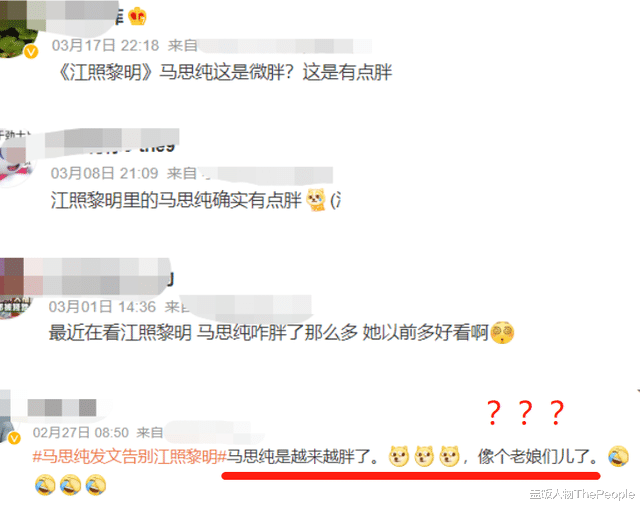The width and height of the screenshot is (640, 507).
Task: Click the 03月01日 14:36 timestamp
Action: tap(102, 307)
